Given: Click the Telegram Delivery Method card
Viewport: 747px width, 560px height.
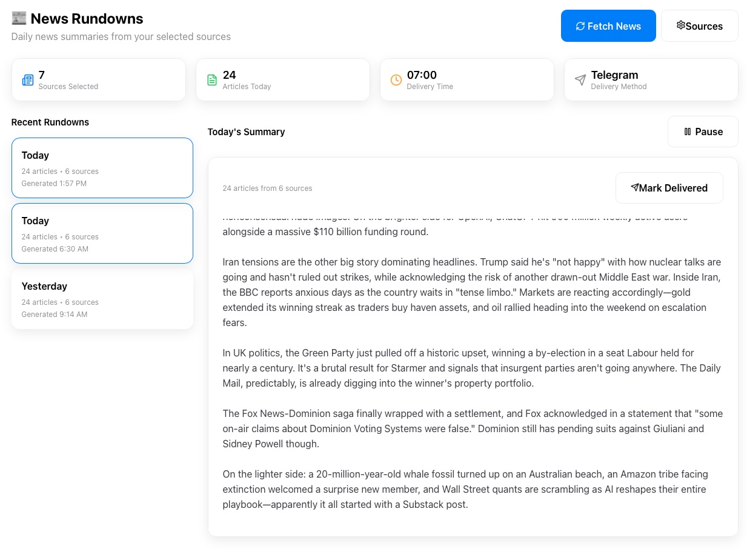Looking at the screenshot, I should [x=651, y=79].
